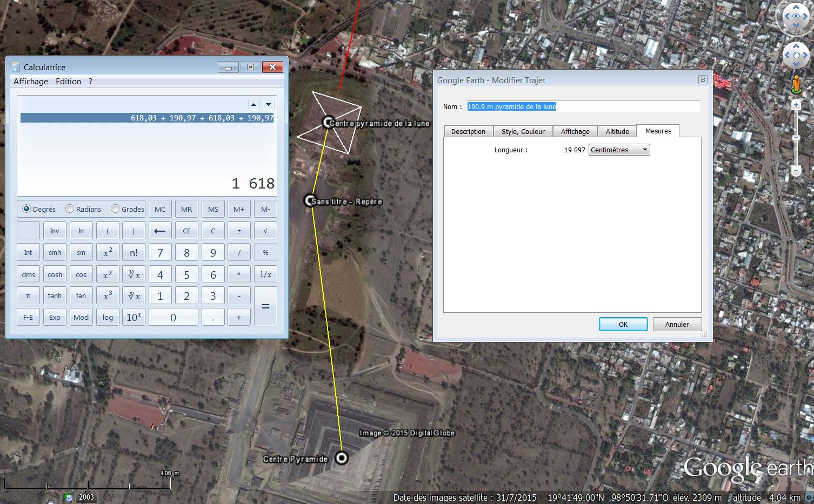
Task: Click the y-th root of x key
Action: [134, 274]
